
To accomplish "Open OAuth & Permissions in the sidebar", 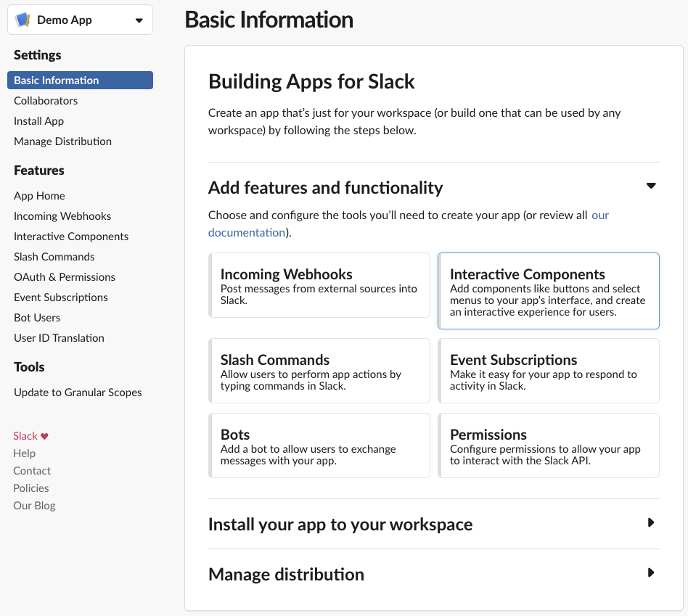I will (65, 277).
